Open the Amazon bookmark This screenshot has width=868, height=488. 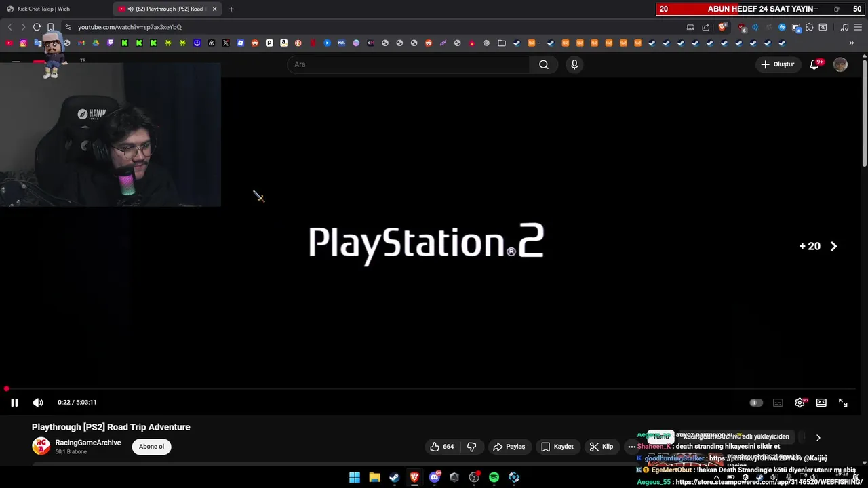click(x=283, y=43)
